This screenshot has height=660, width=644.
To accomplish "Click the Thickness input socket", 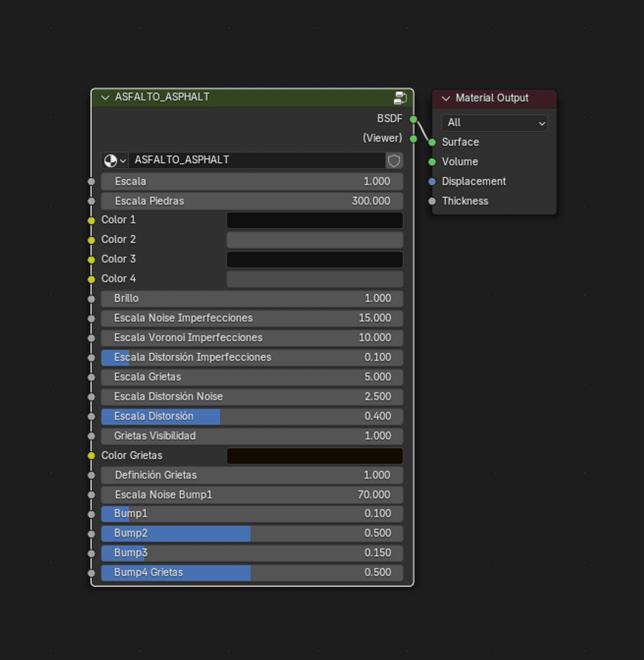I will click(x=432, y=201).
